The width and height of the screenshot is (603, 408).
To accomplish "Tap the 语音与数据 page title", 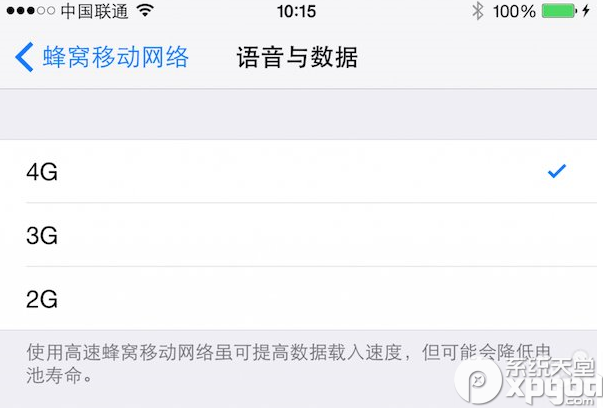I will coord(297,57).
